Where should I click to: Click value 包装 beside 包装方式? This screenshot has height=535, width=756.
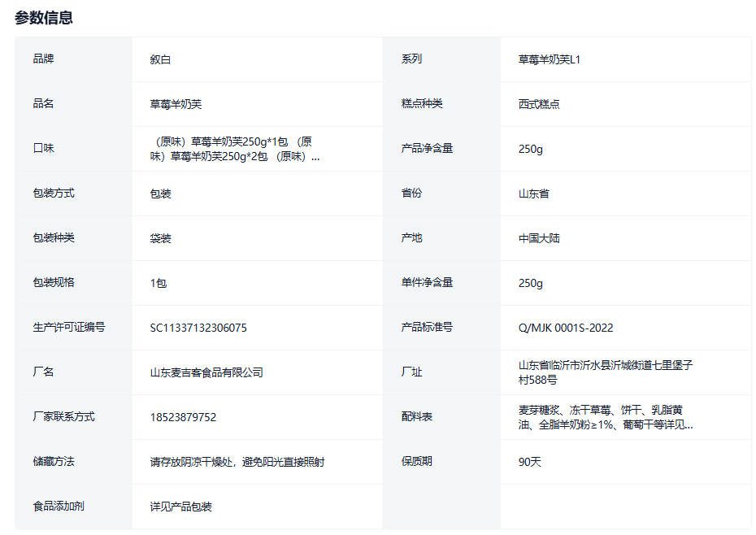tap(160, 194)
